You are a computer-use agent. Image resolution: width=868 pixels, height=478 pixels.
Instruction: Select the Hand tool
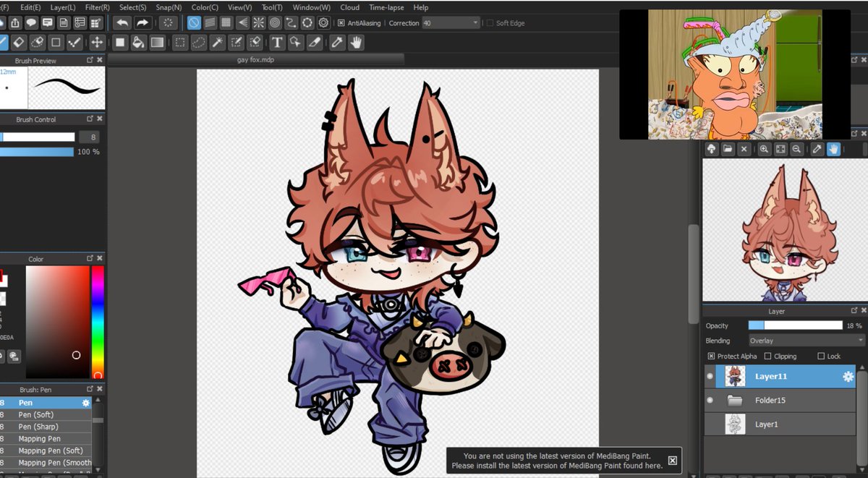click(x=354, y=42)
